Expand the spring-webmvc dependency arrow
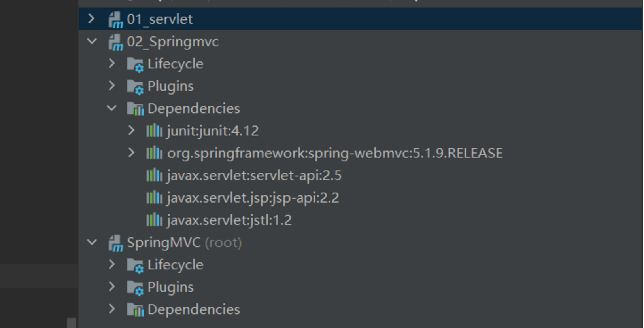The image size is (644, 328). pyautogui.click(x=131, y=153)
